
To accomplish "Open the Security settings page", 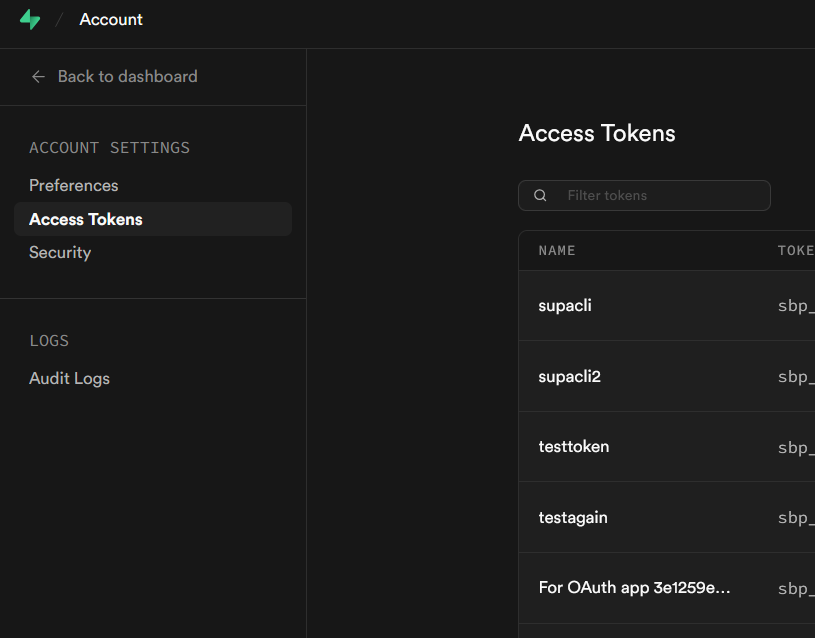I will coord(60,252).
